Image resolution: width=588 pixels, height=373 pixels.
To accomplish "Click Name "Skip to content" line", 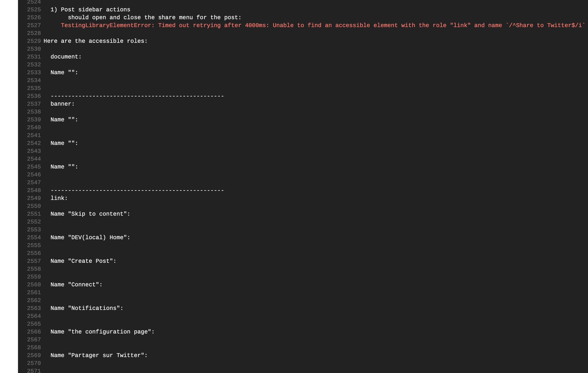I will 90,214.
